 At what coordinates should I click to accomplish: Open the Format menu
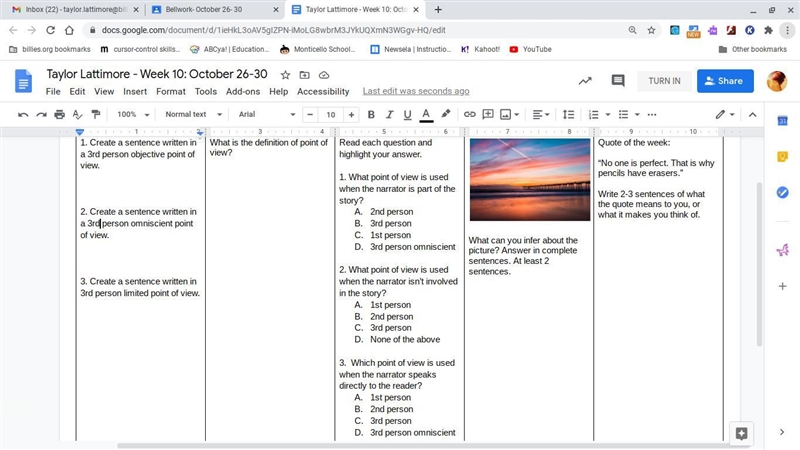[171, 91]
